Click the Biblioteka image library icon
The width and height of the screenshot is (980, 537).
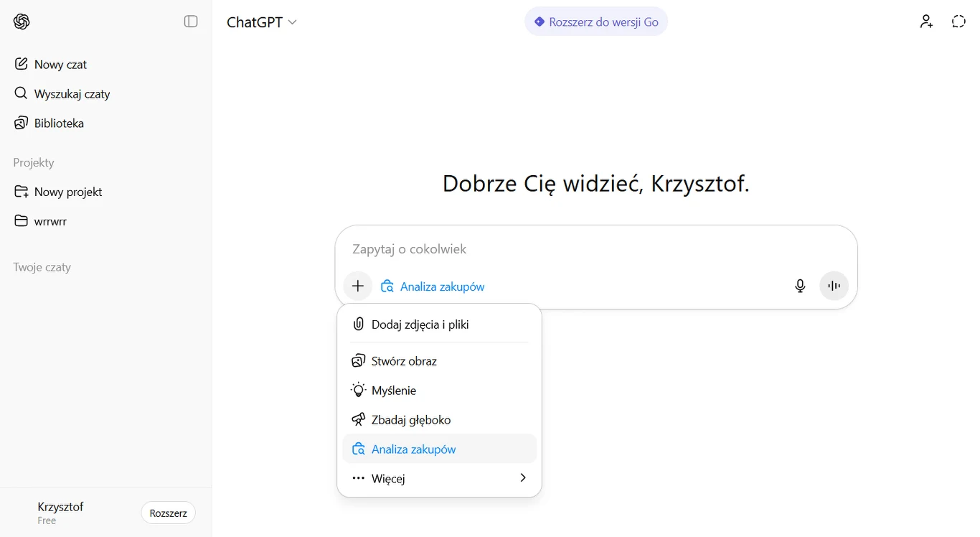pos(21,123)
